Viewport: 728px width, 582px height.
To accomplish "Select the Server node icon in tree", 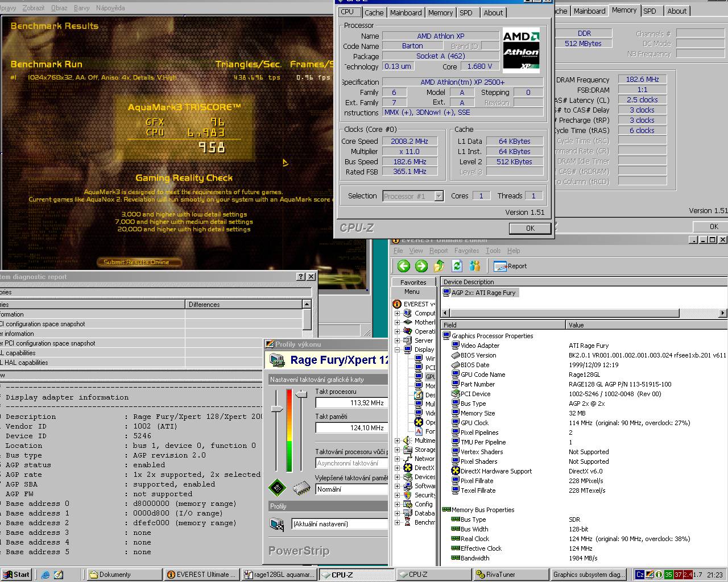I will point(407,340).
